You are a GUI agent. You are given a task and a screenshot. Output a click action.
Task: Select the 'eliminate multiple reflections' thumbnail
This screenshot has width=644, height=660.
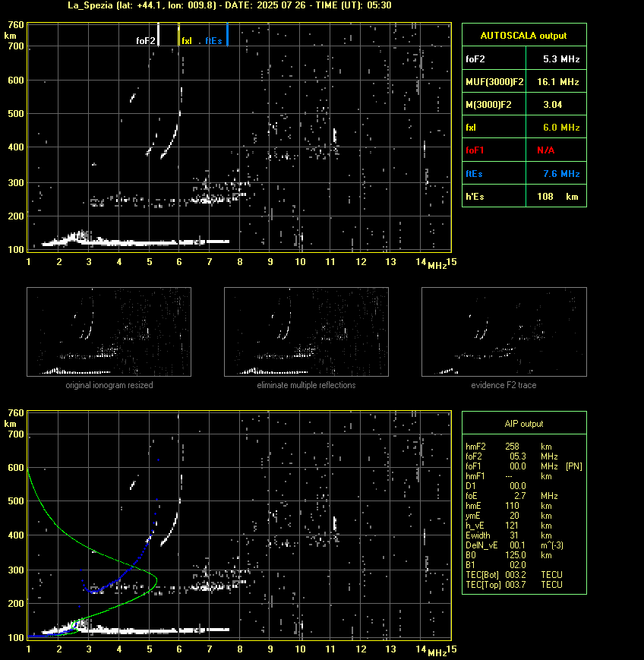(306, 332)
